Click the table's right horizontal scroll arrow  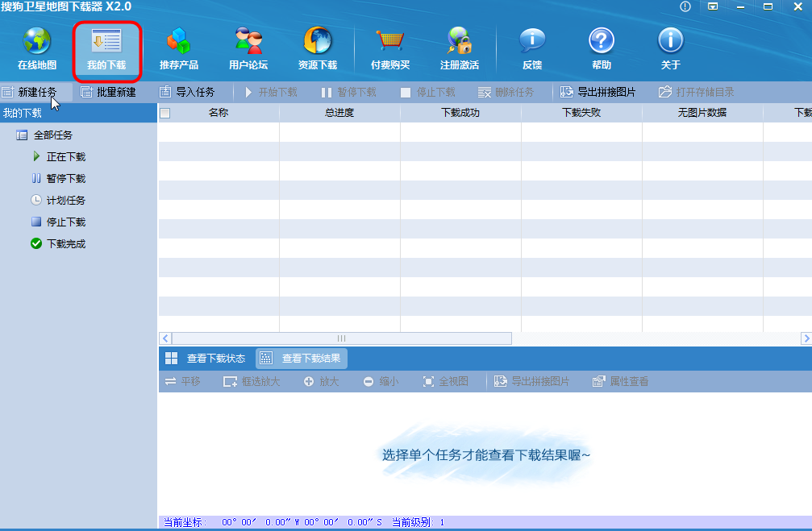click(x=806, y=338)
